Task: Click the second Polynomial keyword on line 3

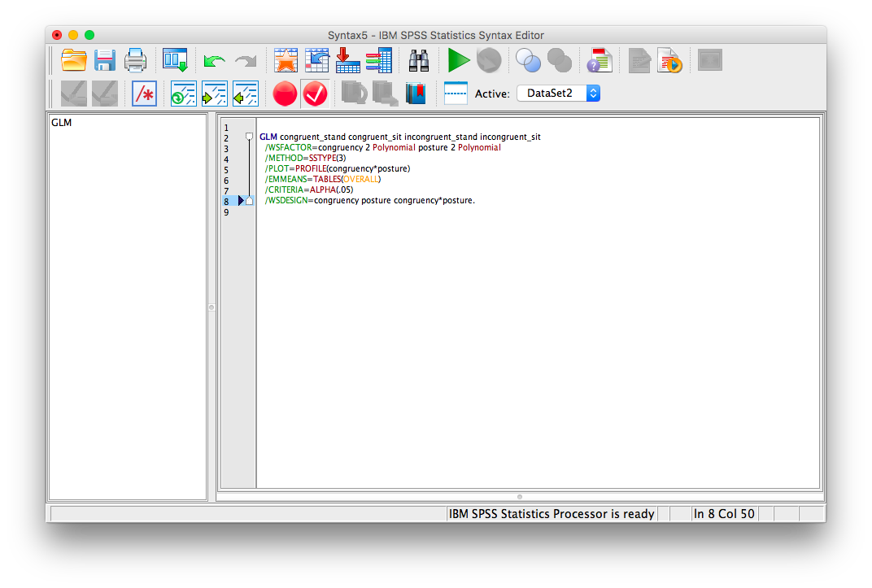Action: [x=479, y=147]
